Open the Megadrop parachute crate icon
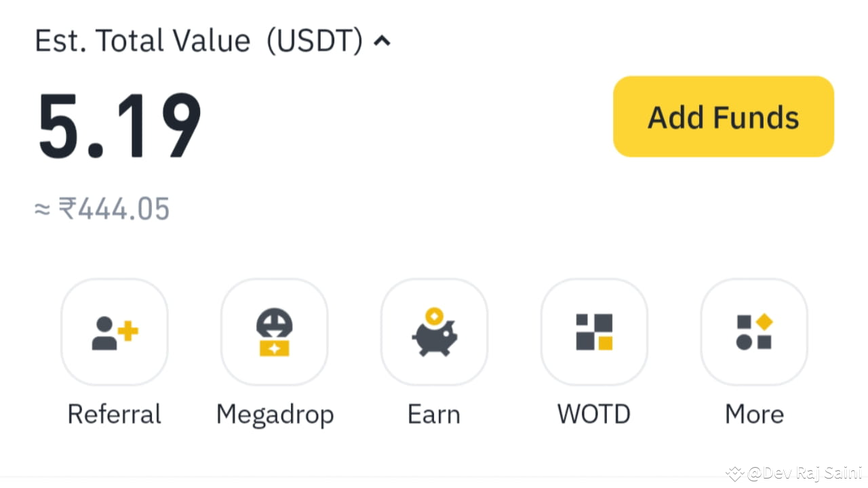 tap(275, 332)
